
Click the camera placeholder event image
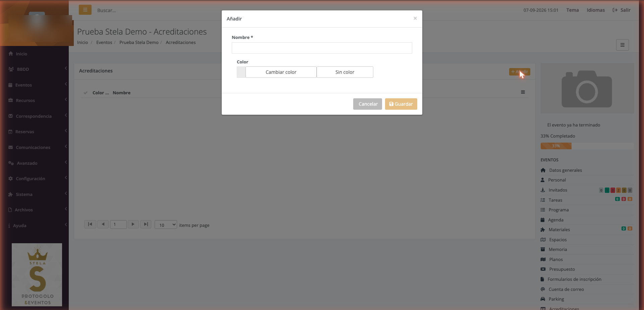587,89
